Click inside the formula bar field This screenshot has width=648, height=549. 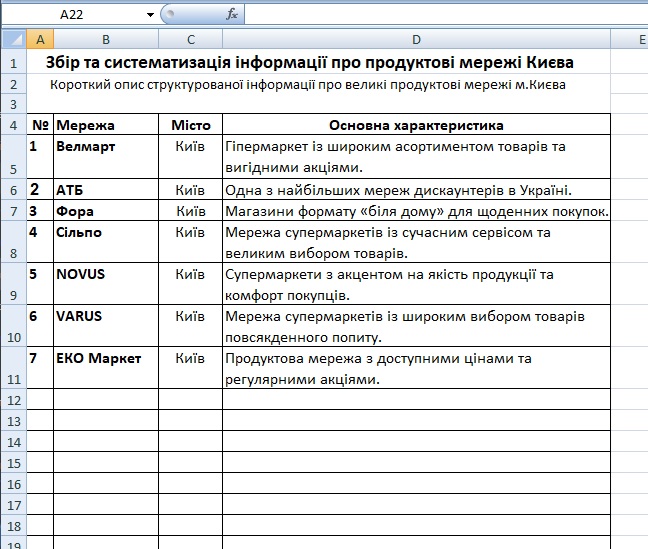point(446,15)
